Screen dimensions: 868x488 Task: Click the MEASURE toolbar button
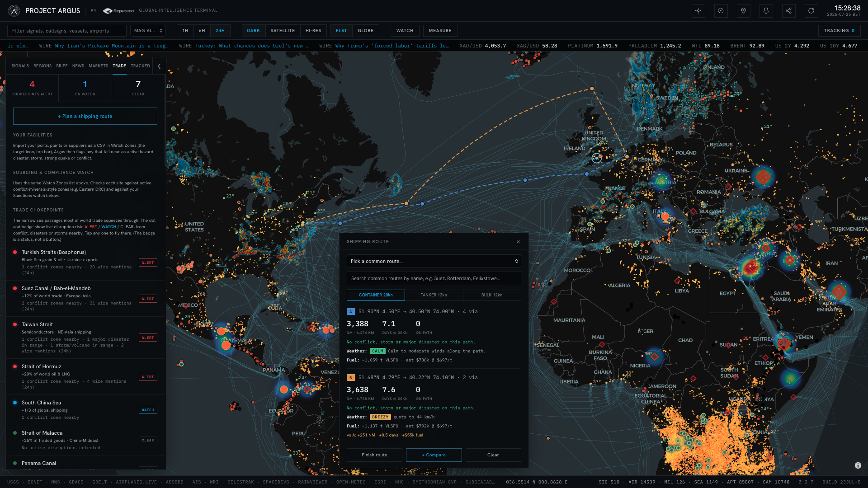(440, 31)
